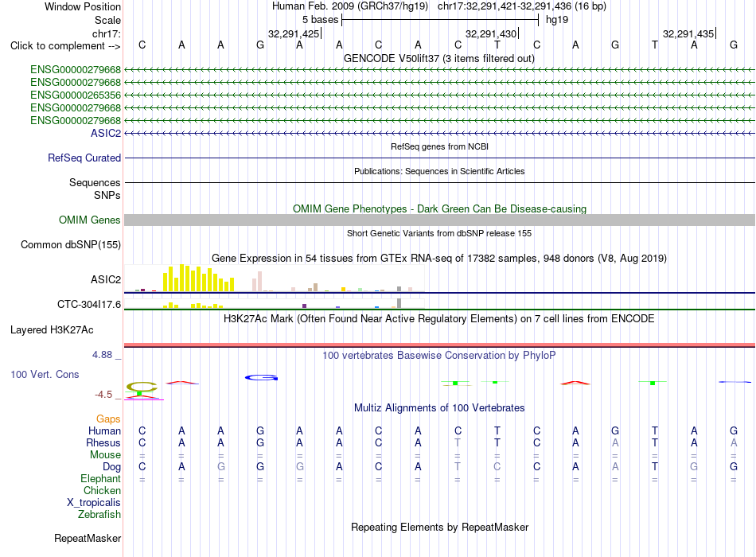
Task: Click blue ASIC2 label in GENCODE track
Action: coord(106,133)
